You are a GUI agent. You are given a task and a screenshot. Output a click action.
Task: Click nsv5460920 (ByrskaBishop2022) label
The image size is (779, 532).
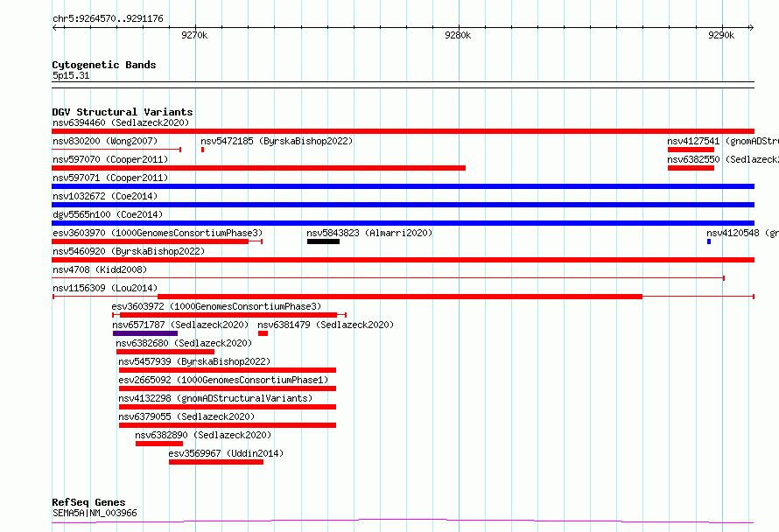[129, 251]
